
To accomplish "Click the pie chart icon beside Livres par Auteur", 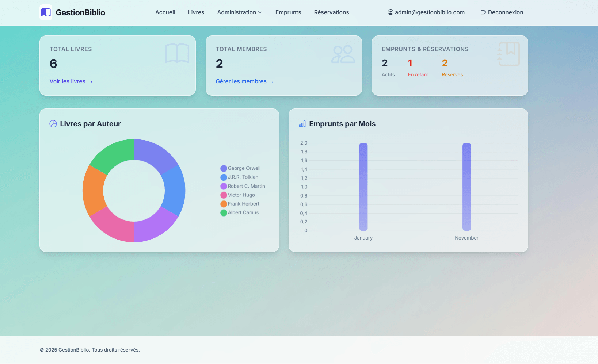I will 53,124.
